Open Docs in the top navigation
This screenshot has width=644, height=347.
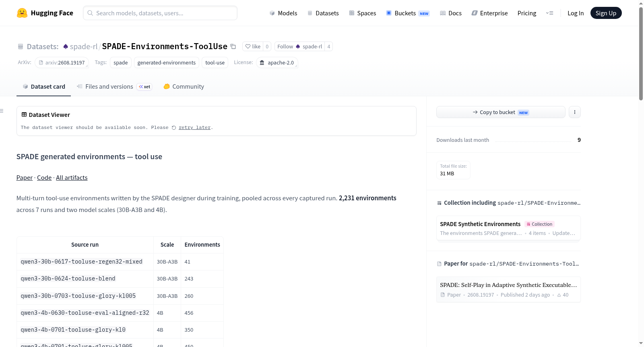(451, 13)
